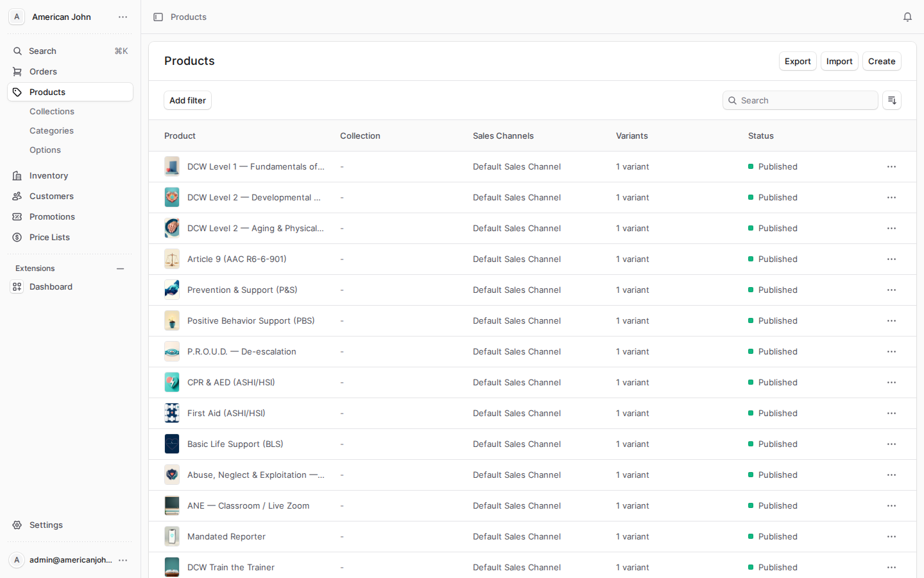
Task: Open row actions for Mandated Reporter
Action: click(x=891, y=537)
